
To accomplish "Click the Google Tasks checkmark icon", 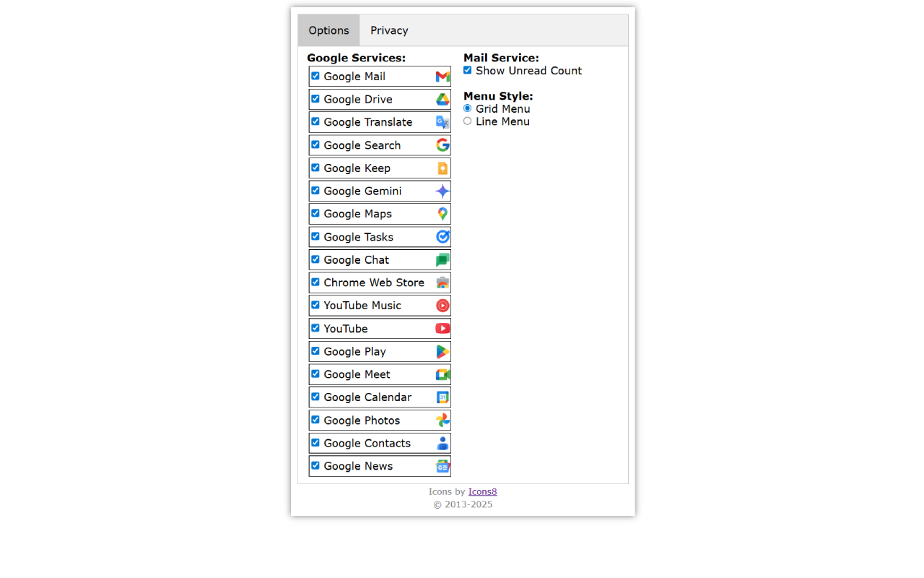I will tap(443, 237).
